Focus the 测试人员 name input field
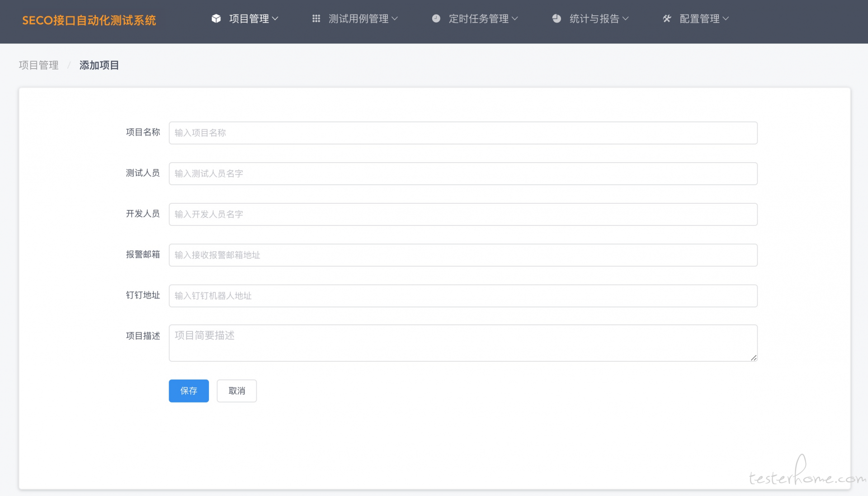Screen dimensions: 868x496 pyautogui.click(x=463, y=173)
